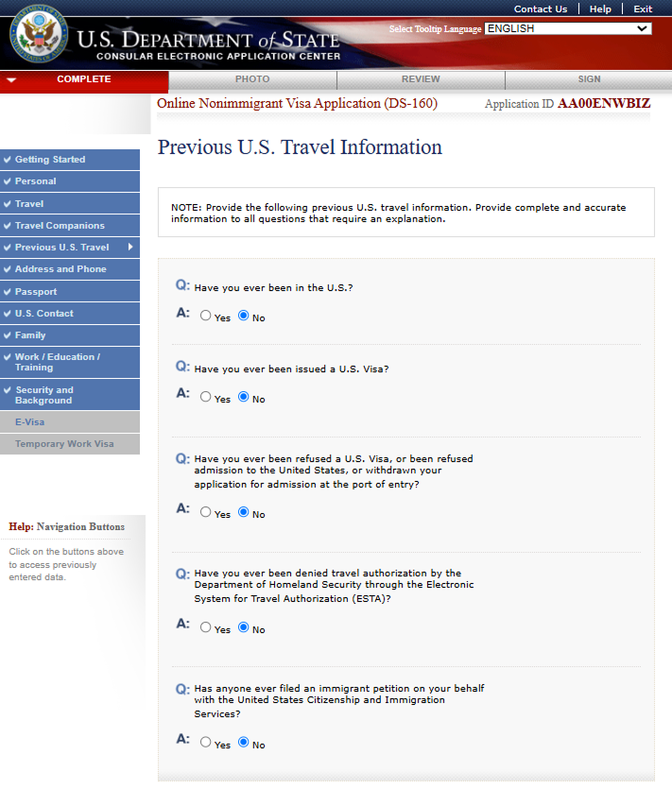
Task: Open the Travel section in sidebar
Action: click(70, 204)
